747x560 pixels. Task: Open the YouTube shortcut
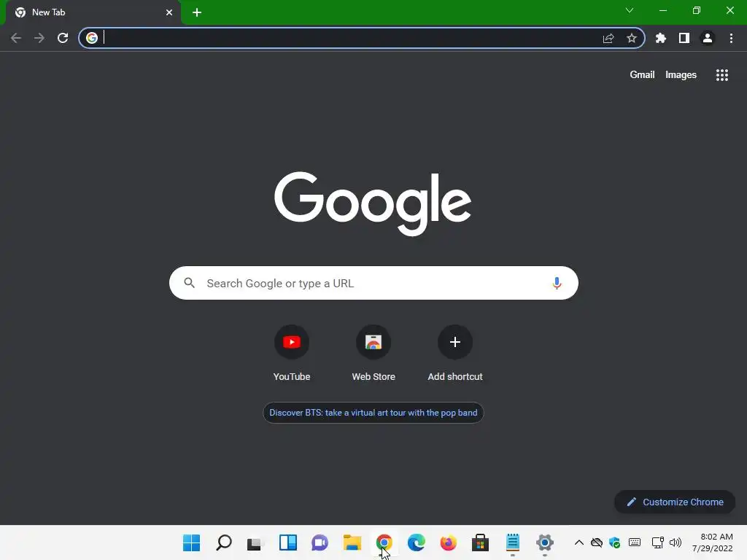coord(292,354)
